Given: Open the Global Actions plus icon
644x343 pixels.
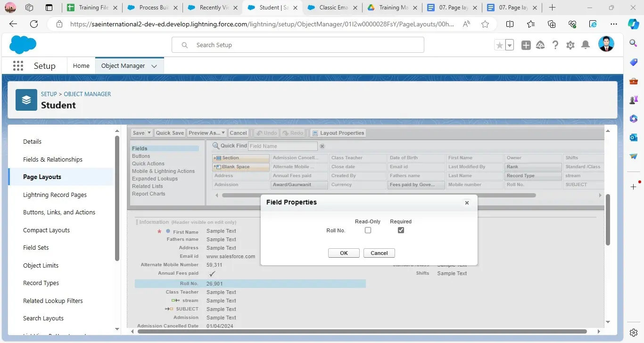Looking at the screenshot, I should [x=526, y=45].
